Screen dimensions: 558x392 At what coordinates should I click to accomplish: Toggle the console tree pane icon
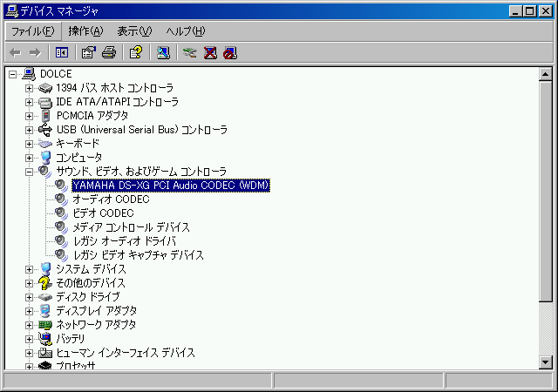pyautogui.click(x=62, y=53)
